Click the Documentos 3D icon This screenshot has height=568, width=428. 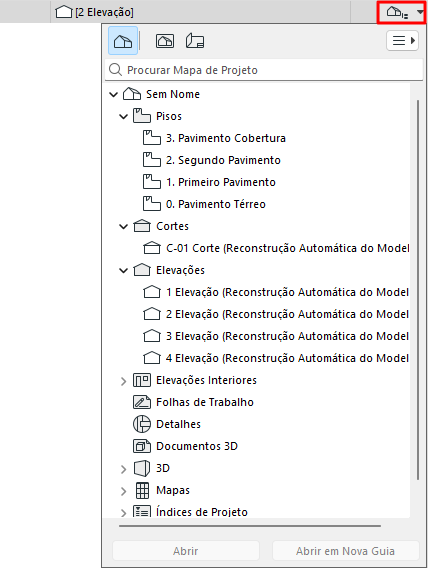coord(142,446)
